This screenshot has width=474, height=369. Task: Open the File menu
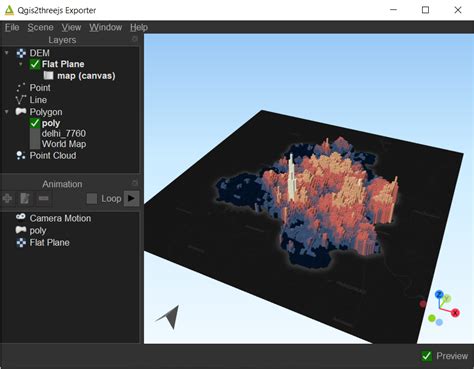[x=12, y=27]
